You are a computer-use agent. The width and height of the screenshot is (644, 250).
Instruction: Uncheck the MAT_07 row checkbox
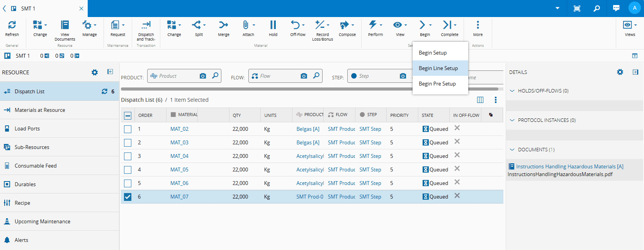[128, 197]
